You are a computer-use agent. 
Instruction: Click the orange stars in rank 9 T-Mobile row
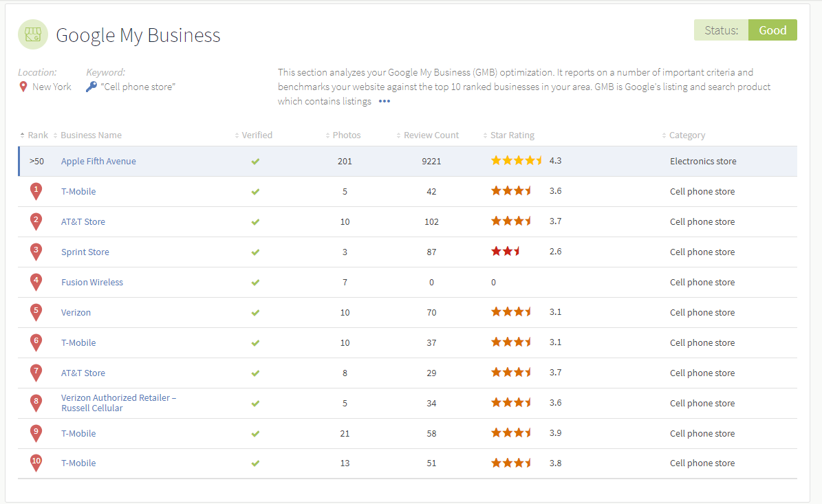click(511, 432)
